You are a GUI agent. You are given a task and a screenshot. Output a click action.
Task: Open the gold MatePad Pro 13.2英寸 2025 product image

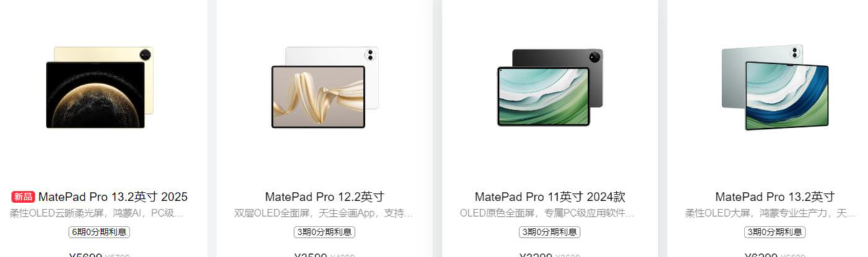tap(99, 87)
